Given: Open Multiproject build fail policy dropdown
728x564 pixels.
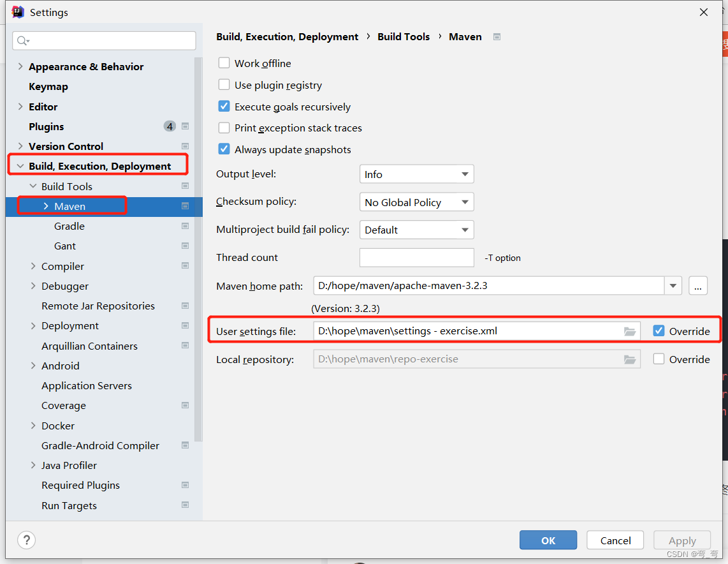Looking at the screenshot, I should [x=416, y=230].
